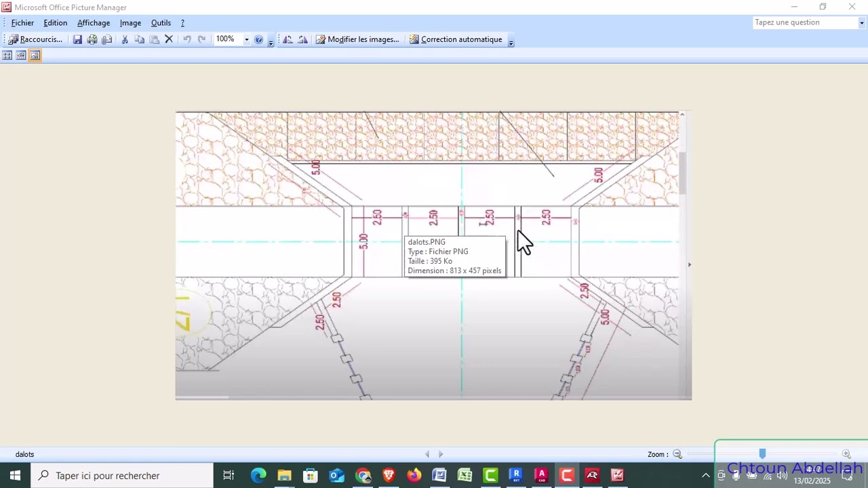Open Modifier les images panel

(357, 39)
